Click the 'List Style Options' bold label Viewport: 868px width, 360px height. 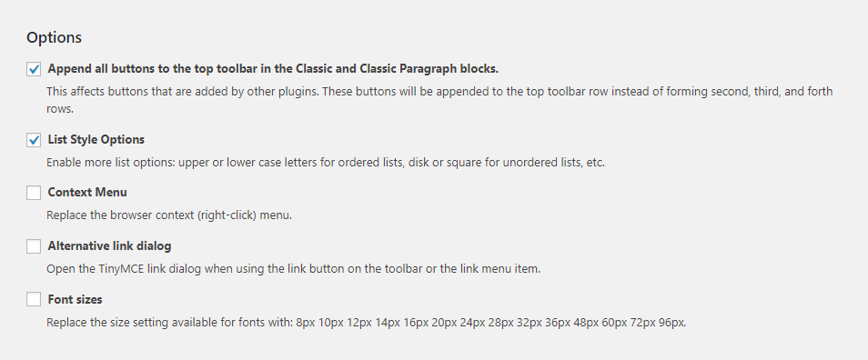(96, 139)
